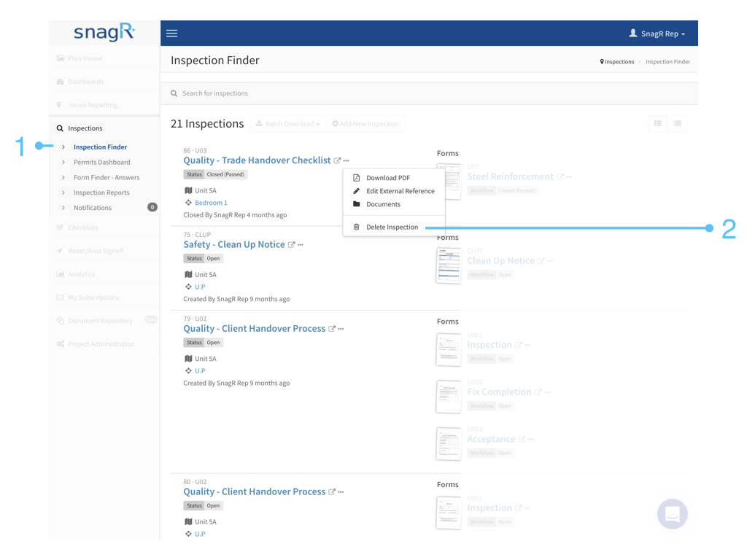
Task: Open Fix Completion form link
Action: [499, 392]
